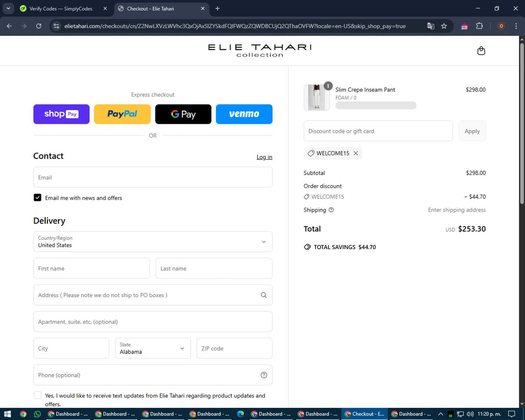Show hidden system tray icons
This screenshot has width=525, height=420.
441,414
